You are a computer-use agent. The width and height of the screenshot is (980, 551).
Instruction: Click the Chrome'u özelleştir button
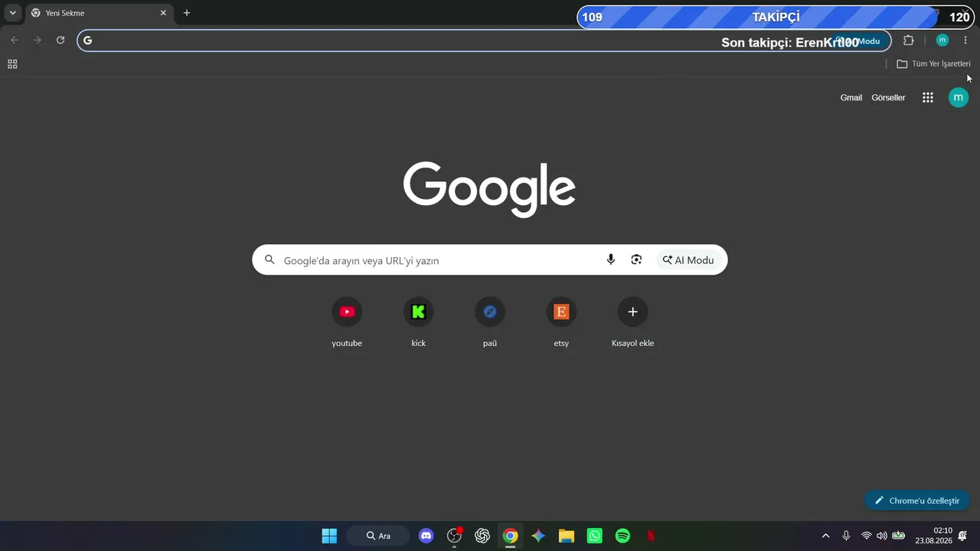point(917,500)
